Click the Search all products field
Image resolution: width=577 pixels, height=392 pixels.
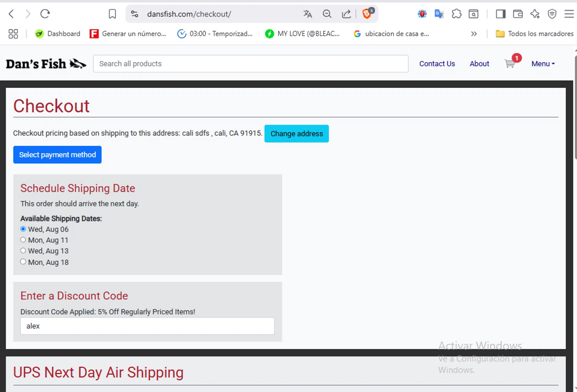[x=251, y=64]
